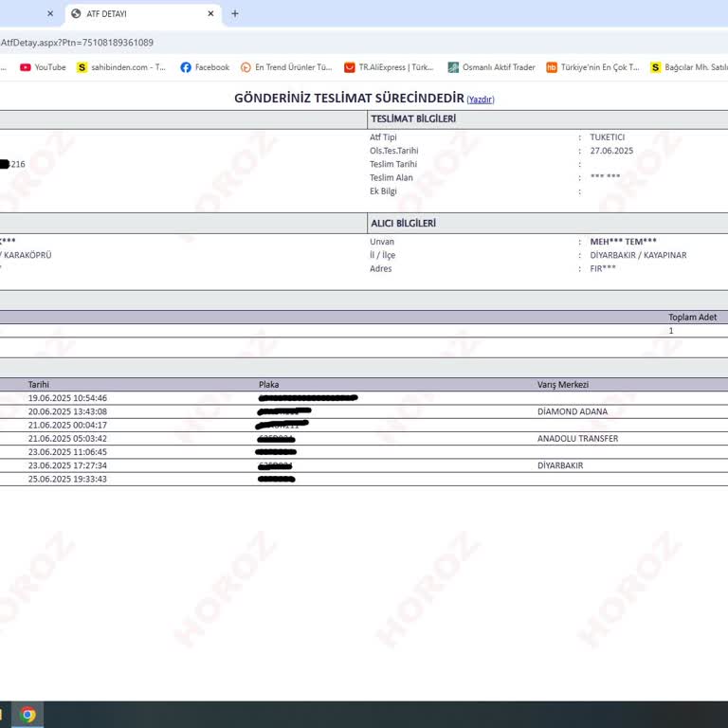This screenshot has height=728, width=728.
Task: Click the Chrome icon in taskbar
Action: [x=27, y=715]
